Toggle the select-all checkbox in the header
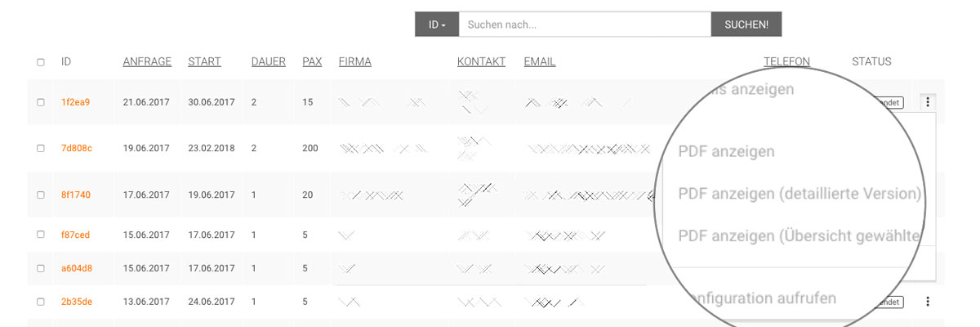Image resolution: width=980 pixels, height=327 pixels. click(41, 62)
